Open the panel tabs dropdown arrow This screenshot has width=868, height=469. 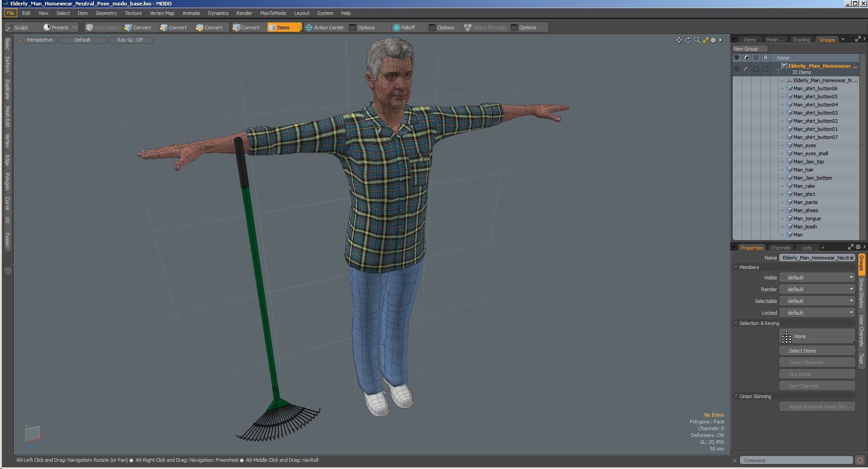tap(843, 39)
